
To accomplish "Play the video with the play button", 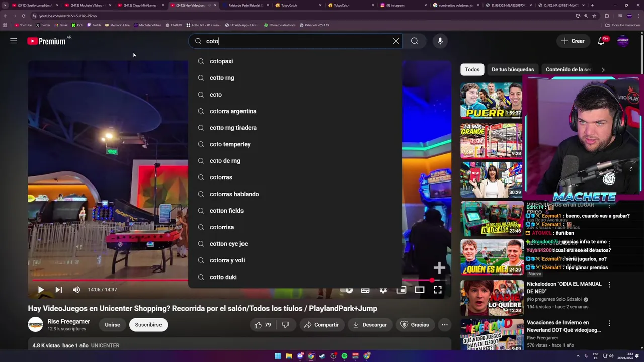I will click(41, 290).
